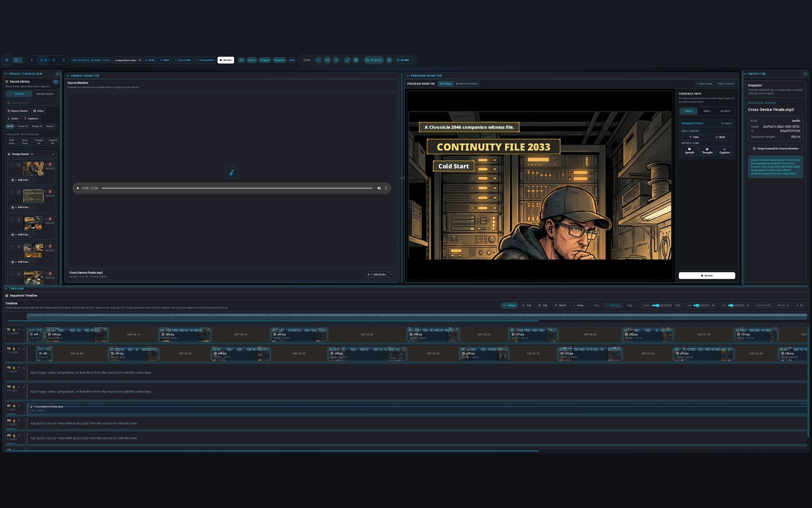Adjust the V H track height slider
Screen dimensions: 812x508
point(701,305)
